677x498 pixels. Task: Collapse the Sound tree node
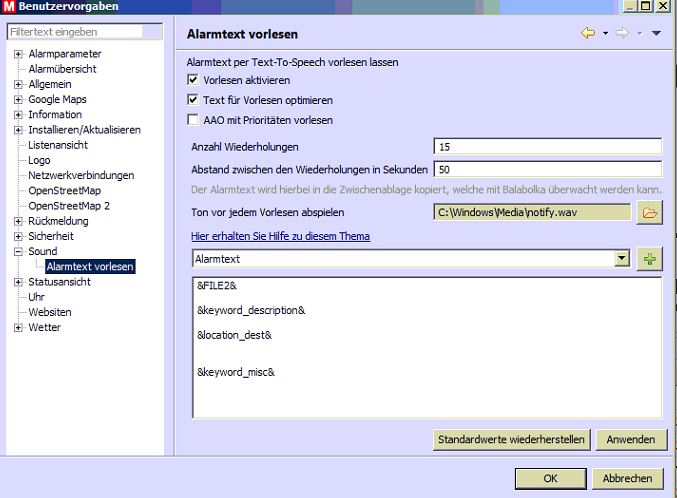18,252
